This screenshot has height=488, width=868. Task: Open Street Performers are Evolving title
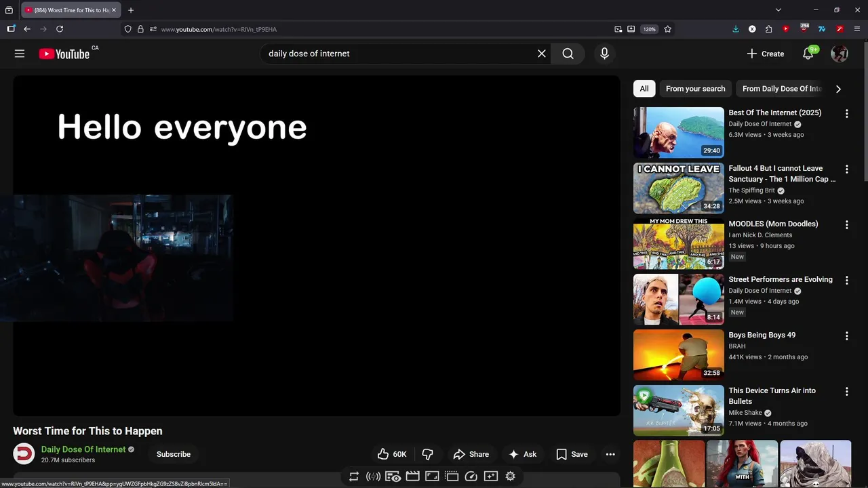(x=781, y=279)
